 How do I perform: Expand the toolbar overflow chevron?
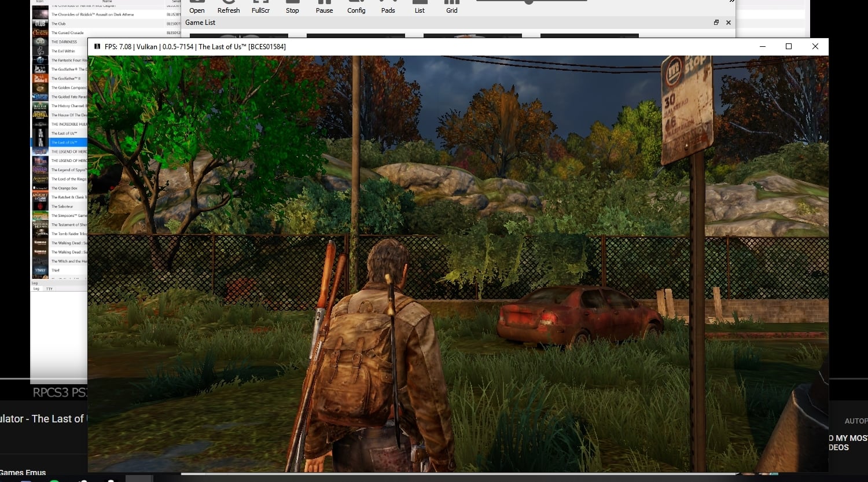tap(731, 2)
